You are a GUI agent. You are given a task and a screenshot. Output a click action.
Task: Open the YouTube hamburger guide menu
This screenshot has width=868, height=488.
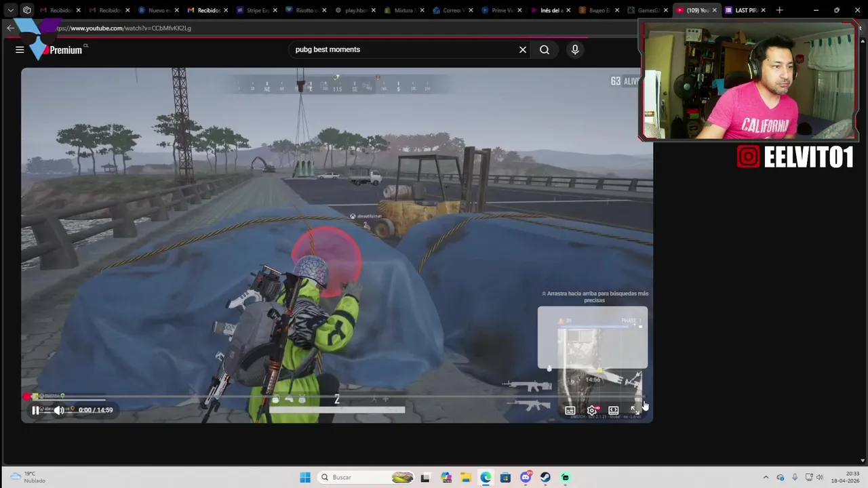20,49
